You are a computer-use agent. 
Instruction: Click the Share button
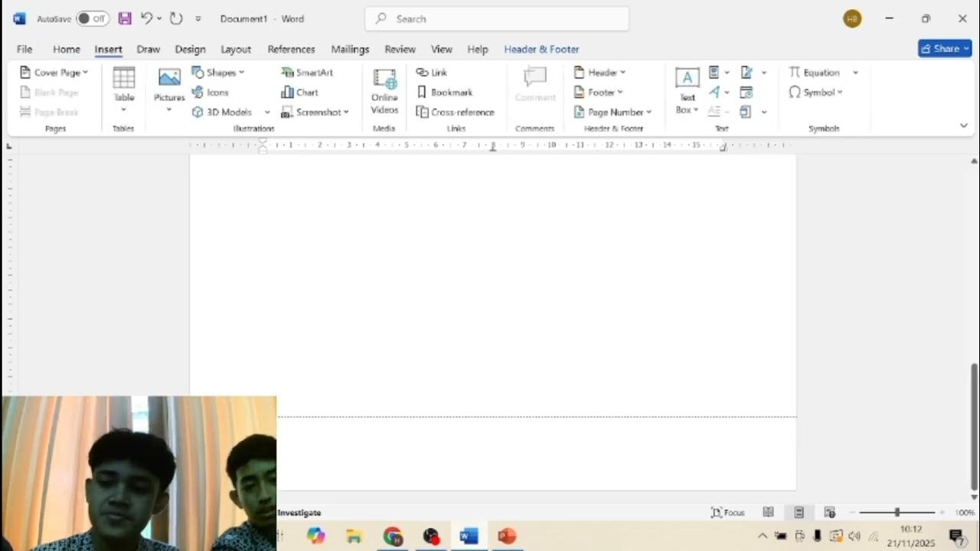pos(945,48)
